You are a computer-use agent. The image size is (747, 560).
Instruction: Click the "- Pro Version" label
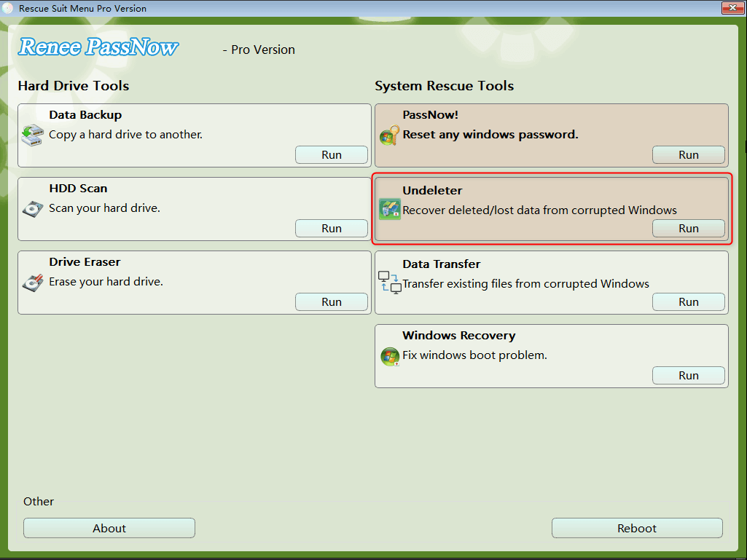(x=259, y=50)
